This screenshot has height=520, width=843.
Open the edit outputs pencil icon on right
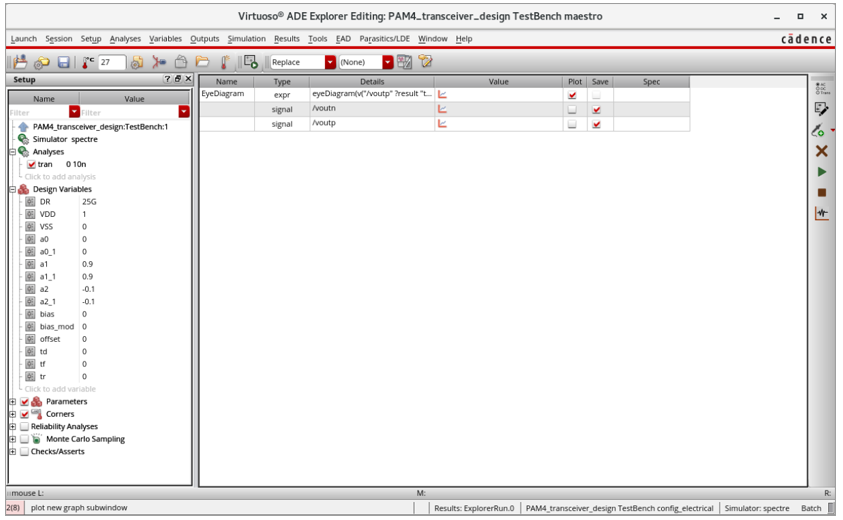821,109
